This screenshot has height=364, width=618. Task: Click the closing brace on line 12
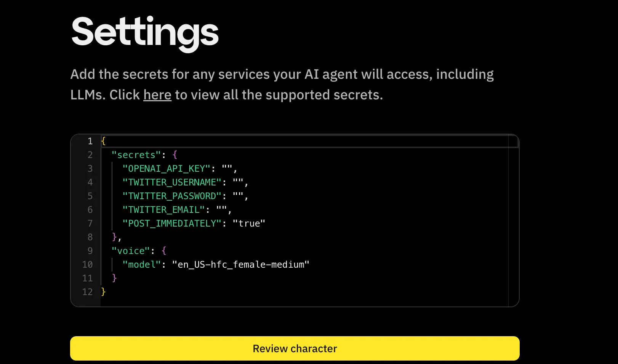(x=103, y=292)
